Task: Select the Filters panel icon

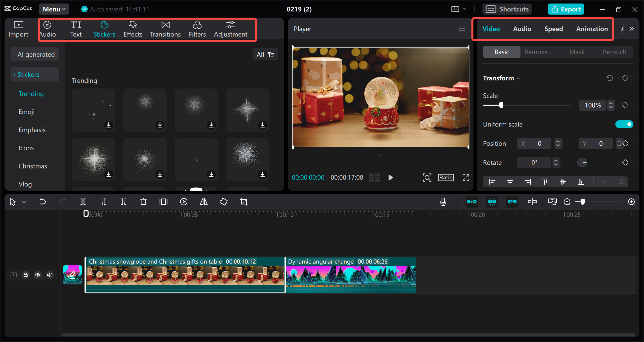Action: click(x=197, y=28)
